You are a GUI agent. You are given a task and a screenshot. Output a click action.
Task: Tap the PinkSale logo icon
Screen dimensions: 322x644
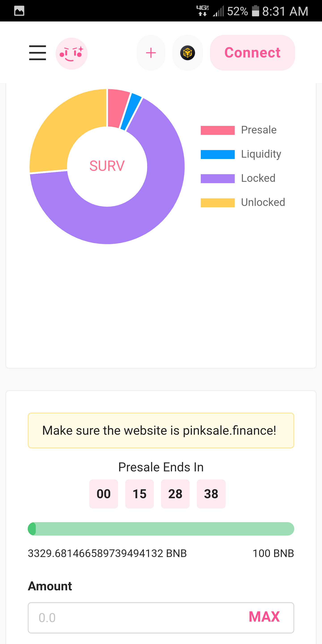click(72, 53)
